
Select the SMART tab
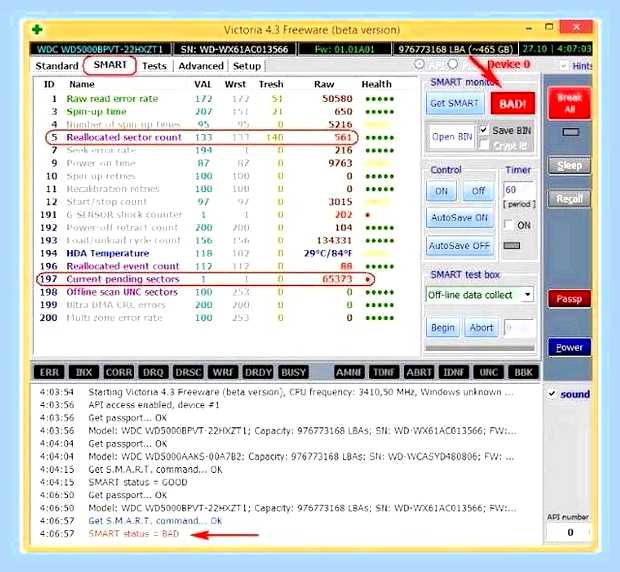click(x=110, y=65)
